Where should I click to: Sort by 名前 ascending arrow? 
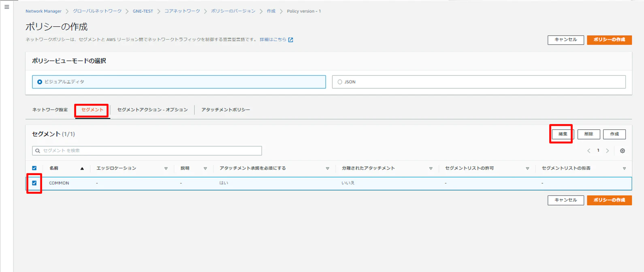pyautogui.click(x=82, y=168)
